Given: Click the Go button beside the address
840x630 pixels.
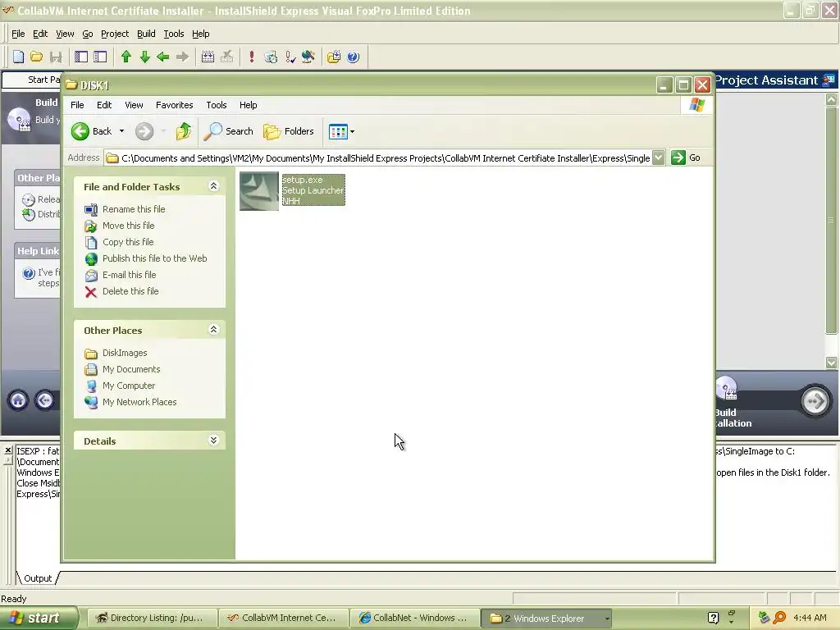Looking at the screenshot, I should [687, 157].
